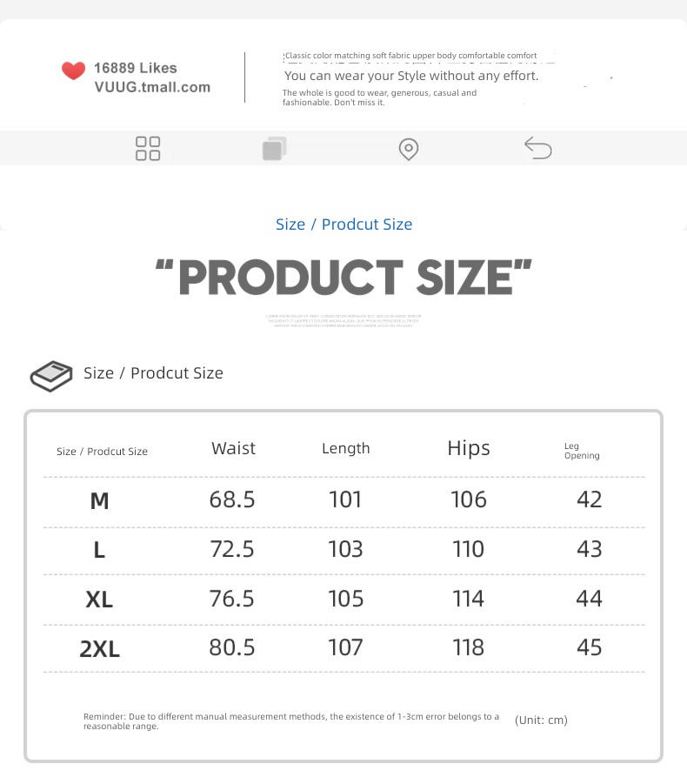Select the Hips column header
This screenshot has height=784, width=687.
pos(469,448)
